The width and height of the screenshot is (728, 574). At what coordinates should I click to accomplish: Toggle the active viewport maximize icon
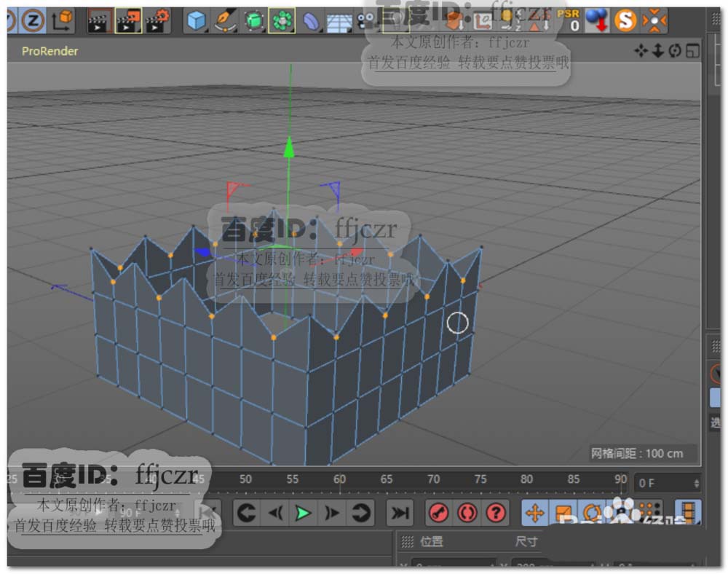coord(692,50)
